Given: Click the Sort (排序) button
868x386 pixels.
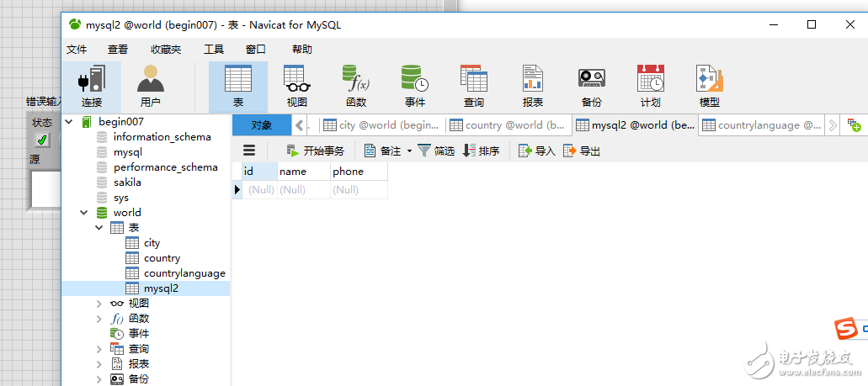Looking at the screenshot, I should [x=481, y=151].
